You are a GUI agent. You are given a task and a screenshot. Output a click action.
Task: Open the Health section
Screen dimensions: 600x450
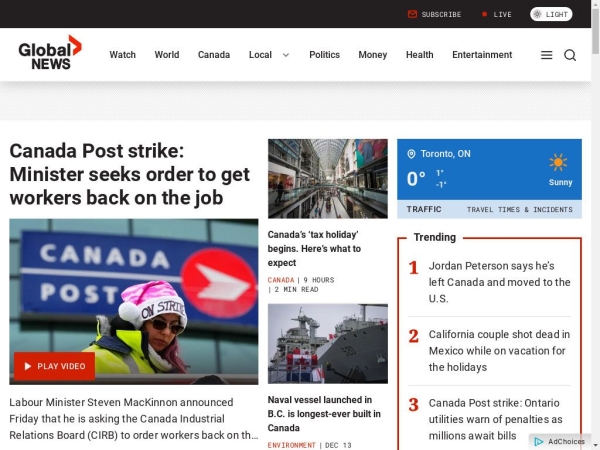420,55
